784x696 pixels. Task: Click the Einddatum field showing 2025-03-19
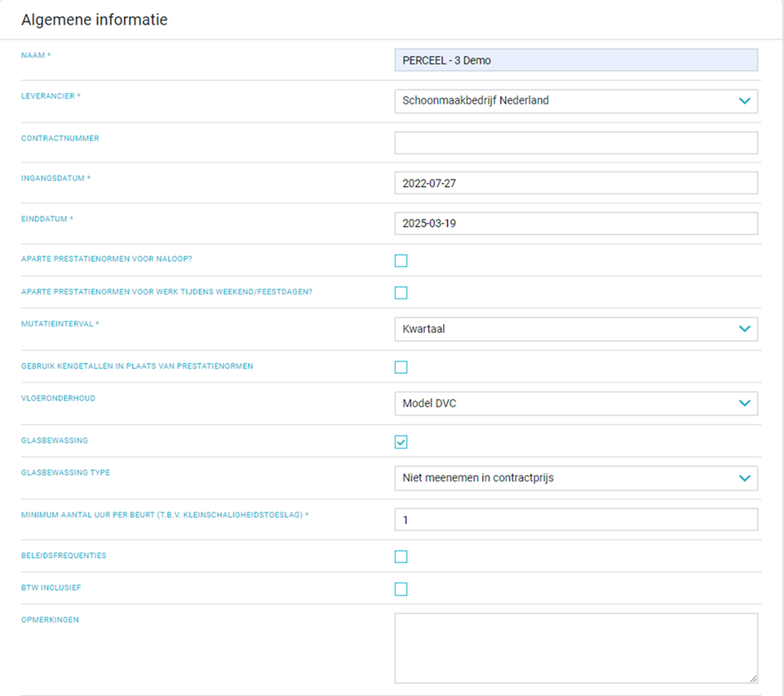[x=576, y=223]
